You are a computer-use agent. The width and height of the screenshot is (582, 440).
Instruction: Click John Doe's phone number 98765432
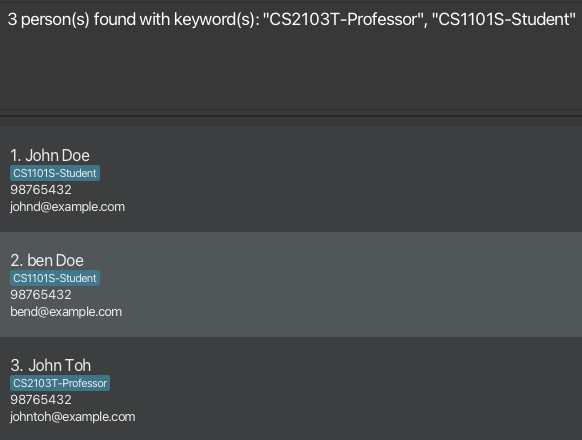coord(41,190)
